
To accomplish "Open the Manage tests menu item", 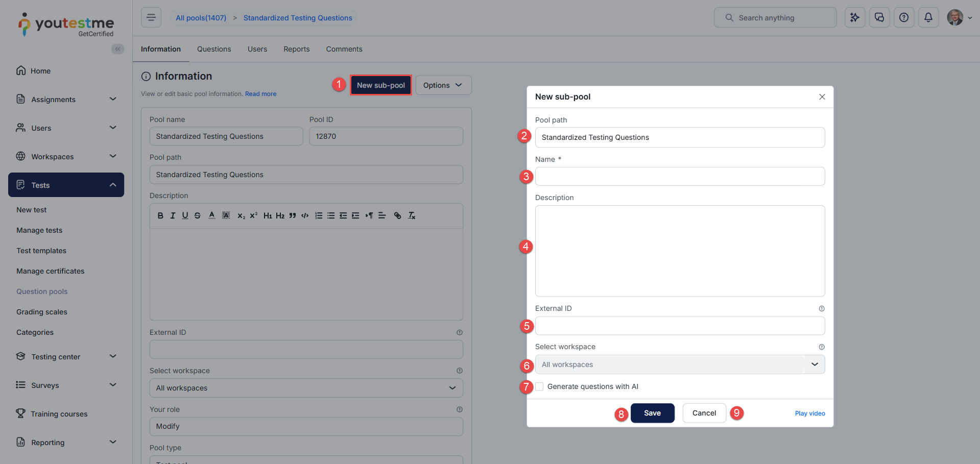I will click(x=39, y=230).
